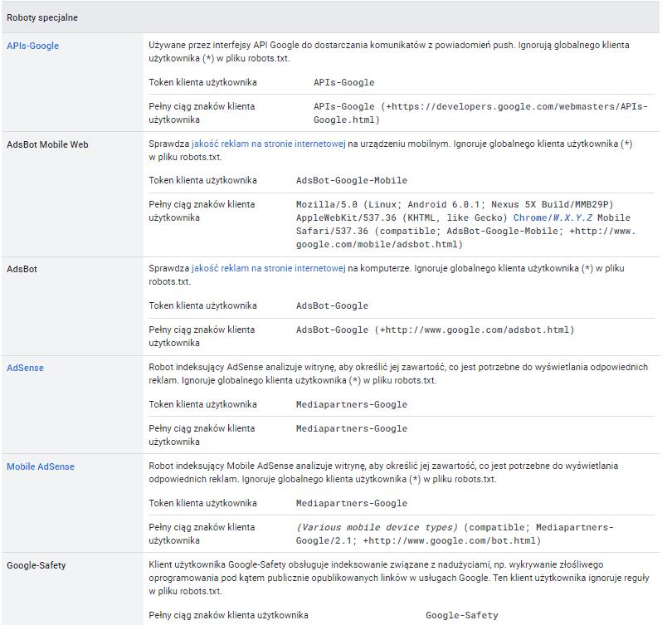Follow ad quality link in AdsBot row
The image size is (672, 625).
tap(268, 268)
